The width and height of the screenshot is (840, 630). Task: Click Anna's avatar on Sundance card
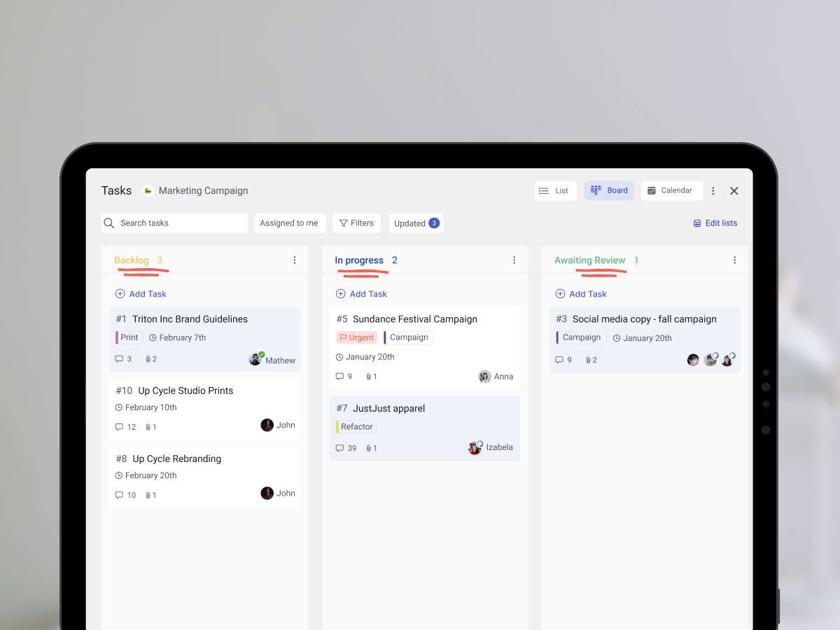coord(484,377)
